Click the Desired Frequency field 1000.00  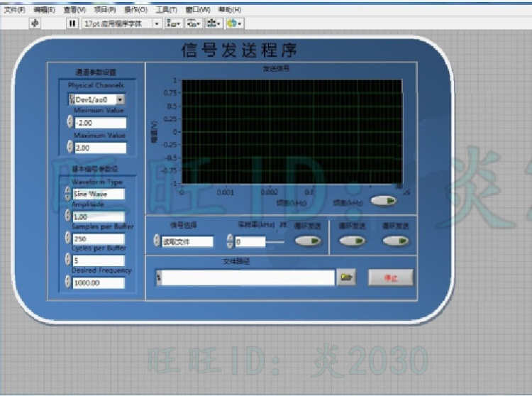[x=99, y=282]
